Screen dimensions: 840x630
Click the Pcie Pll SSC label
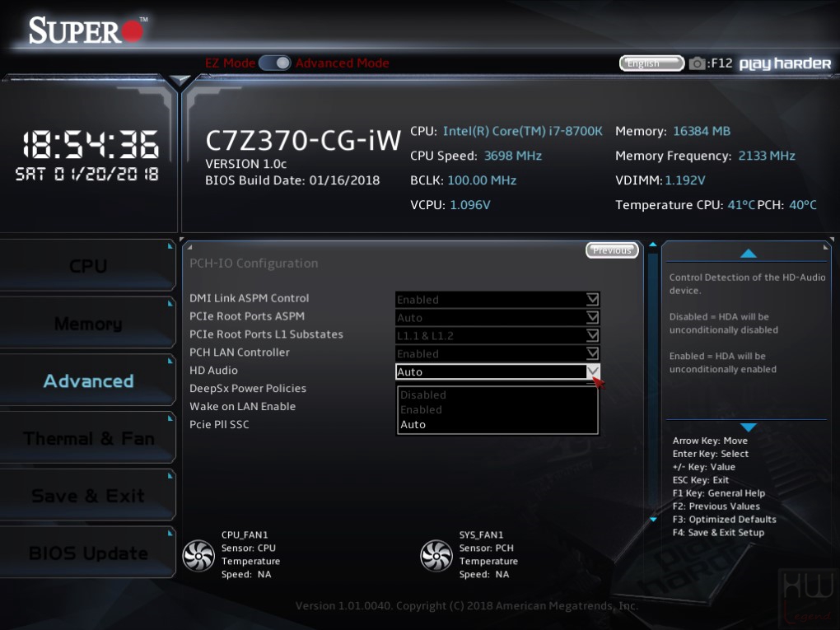click(219, 424)
